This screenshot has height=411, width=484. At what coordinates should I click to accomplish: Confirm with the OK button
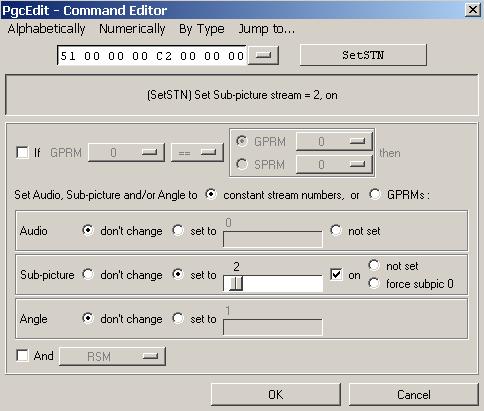(276, 395)
